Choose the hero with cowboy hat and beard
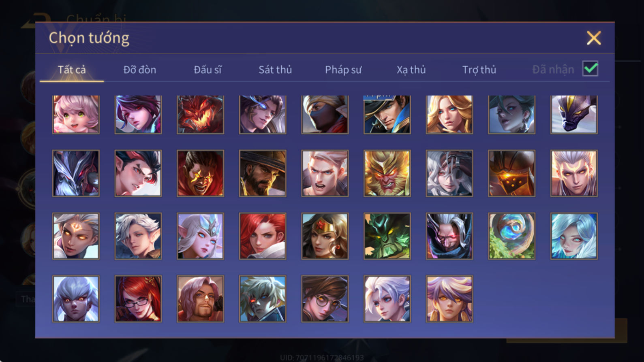 click(263, 173)
